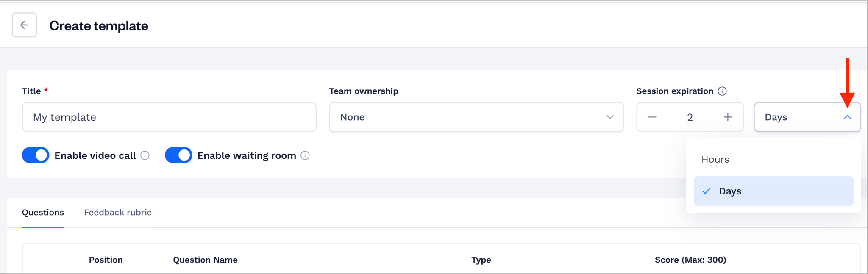Click the back arrow button
This screenshot has width=868, height=274.
pyautogui.click(x=24, y=25)
